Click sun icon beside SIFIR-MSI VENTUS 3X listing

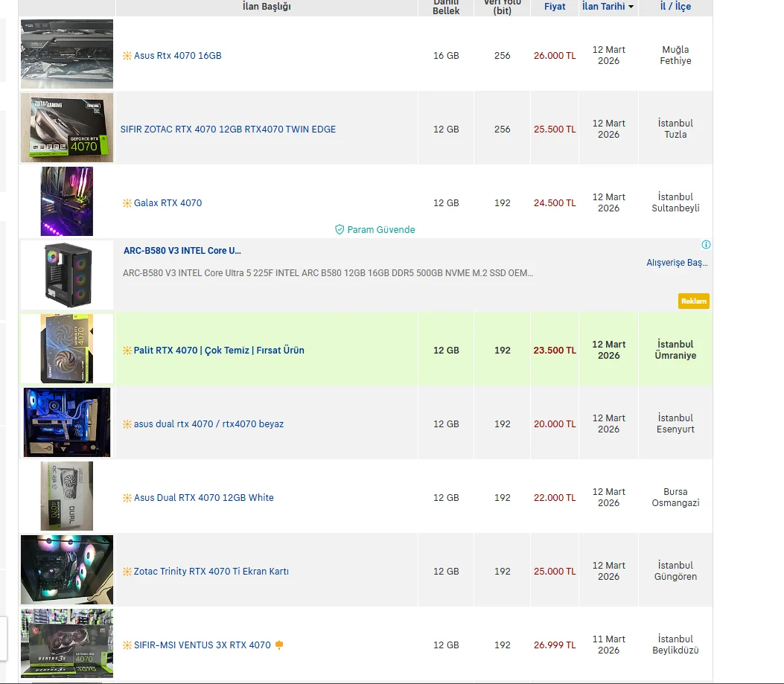[x=127, y=645]
